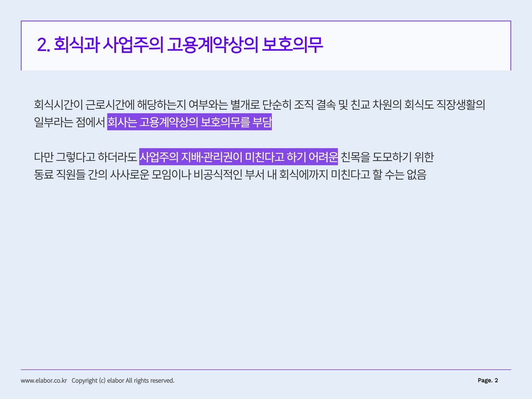Click the text "친목을 도모하기 위한"
Image resolution: width=532 pixels, height=399 pixels.
[x=387, y=157]
